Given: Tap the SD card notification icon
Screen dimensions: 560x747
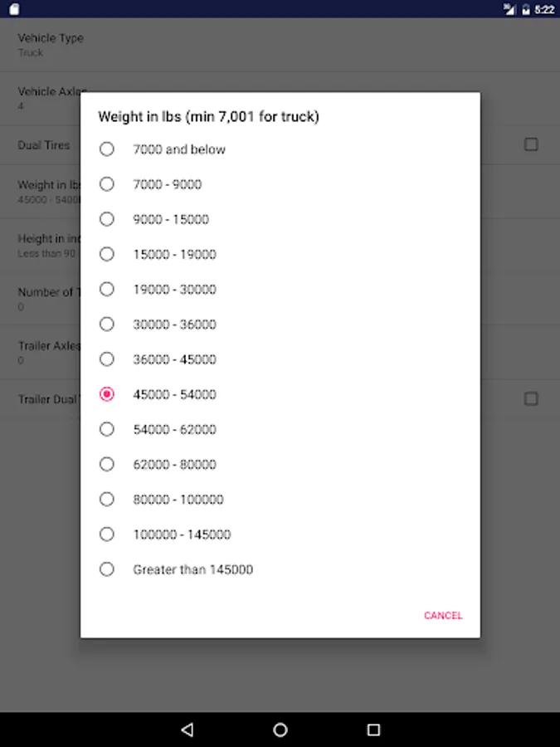Looking at the screenshot, I should click(14, 9).
